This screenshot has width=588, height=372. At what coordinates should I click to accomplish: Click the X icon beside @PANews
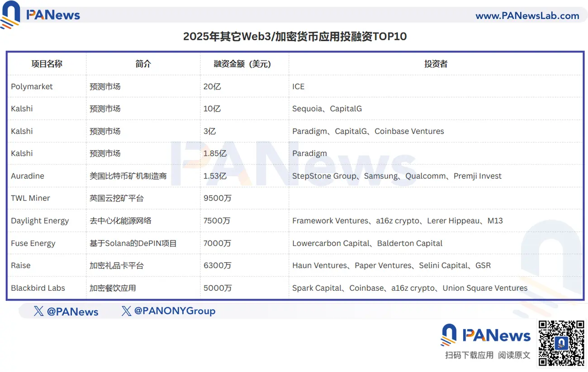click(x=39, y=311)
